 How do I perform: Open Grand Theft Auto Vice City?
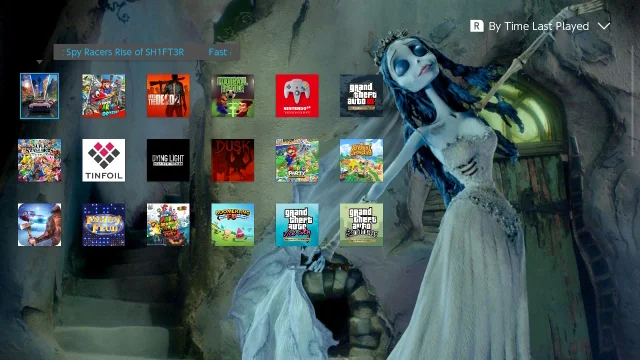297,225
